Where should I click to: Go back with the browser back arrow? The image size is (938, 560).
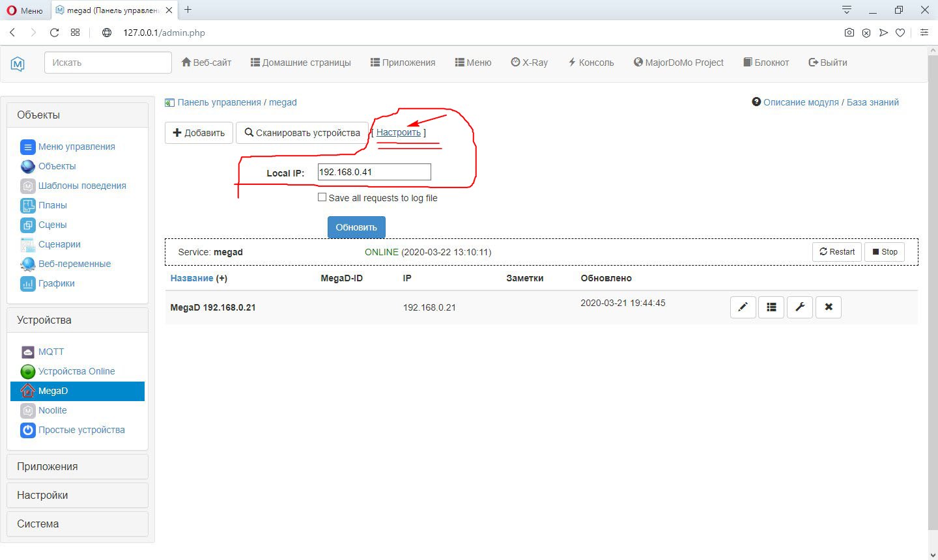point(12,33)
